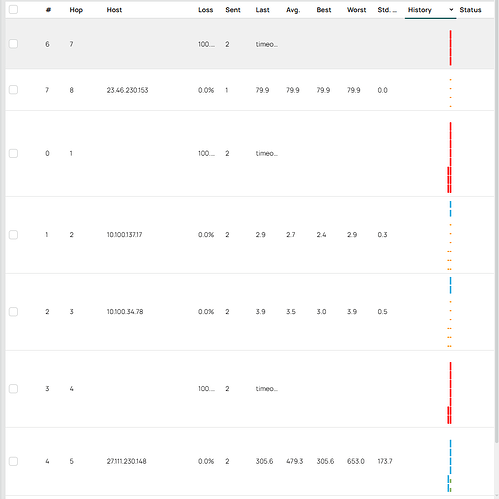Click the timeout value in hop 4 row
Screen dimensions: 499x499
point(267,389)
